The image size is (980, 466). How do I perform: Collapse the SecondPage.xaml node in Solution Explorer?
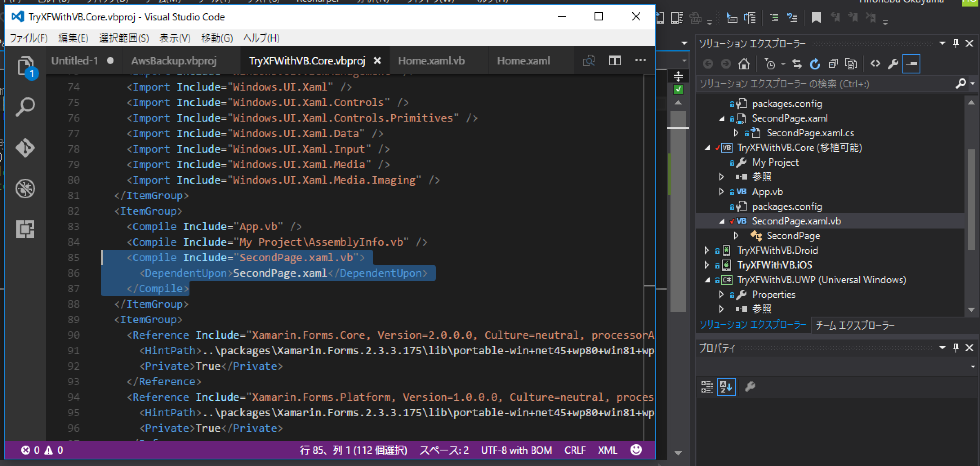click(722, 119)
